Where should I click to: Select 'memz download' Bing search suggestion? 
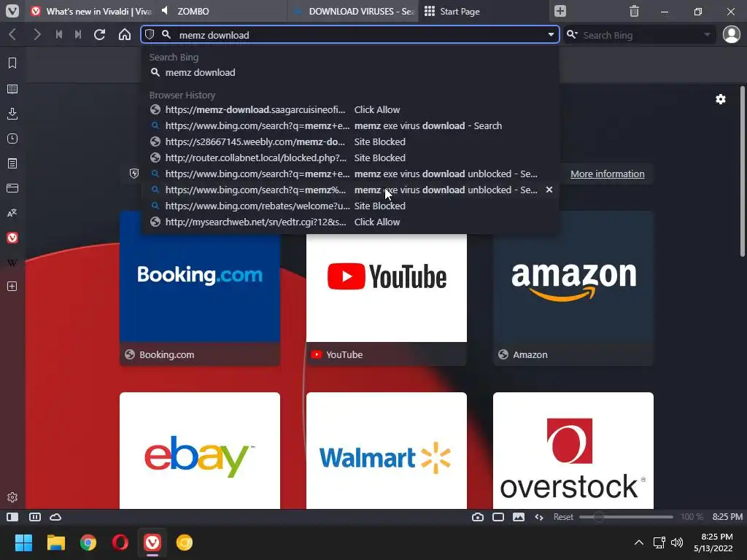click(350, 72)
